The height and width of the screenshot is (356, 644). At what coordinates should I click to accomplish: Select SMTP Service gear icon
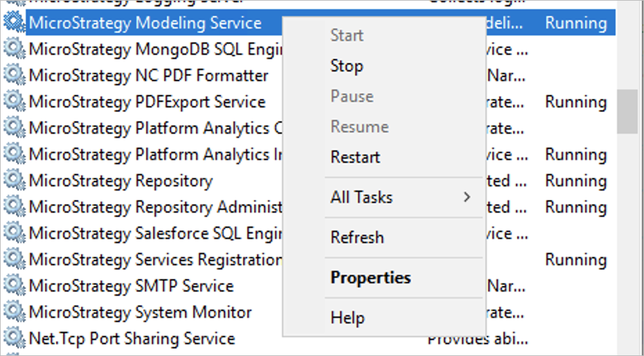14,286
